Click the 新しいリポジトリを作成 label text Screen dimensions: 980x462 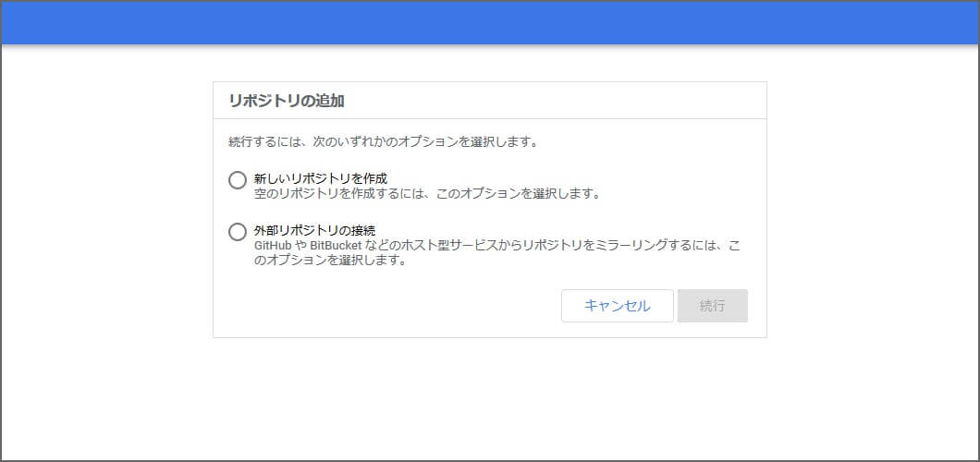point(320,177)
